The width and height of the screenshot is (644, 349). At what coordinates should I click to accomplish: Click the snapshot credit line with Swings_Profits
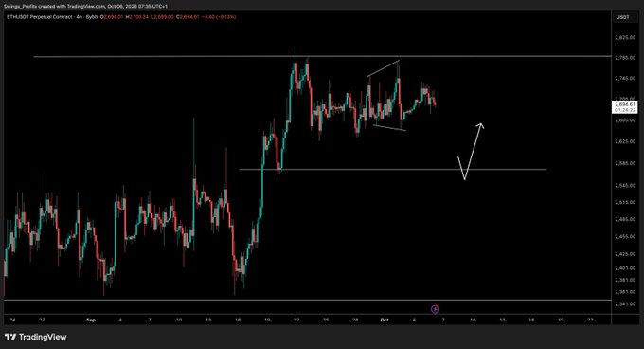[85, 7]
